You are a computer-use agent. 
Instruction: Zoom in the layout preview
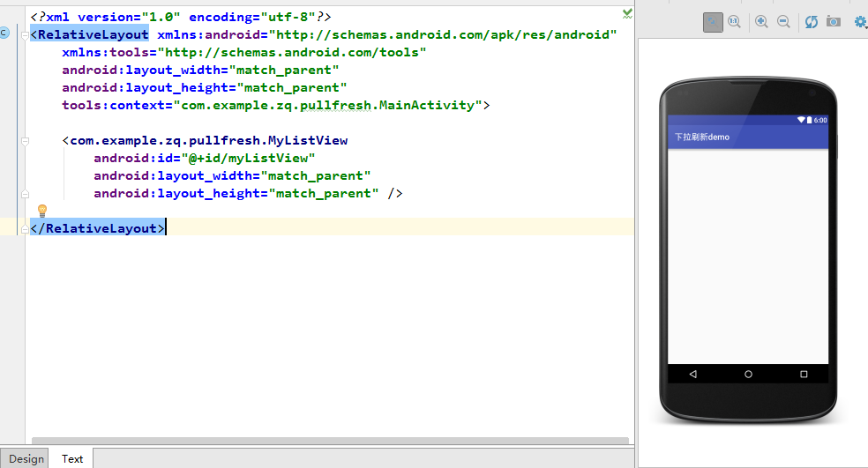pyautogui.click(x=762, y=22)
